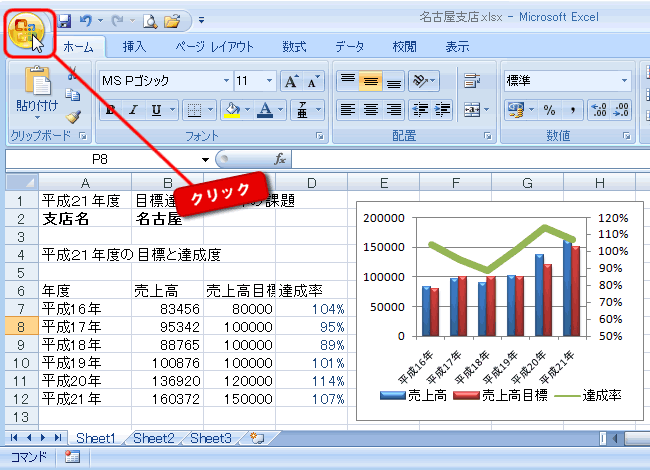The height and width of the screenshot is (470, 650).
Task: Open the 表示 ribbon tab
Action: tap(457, 46)
